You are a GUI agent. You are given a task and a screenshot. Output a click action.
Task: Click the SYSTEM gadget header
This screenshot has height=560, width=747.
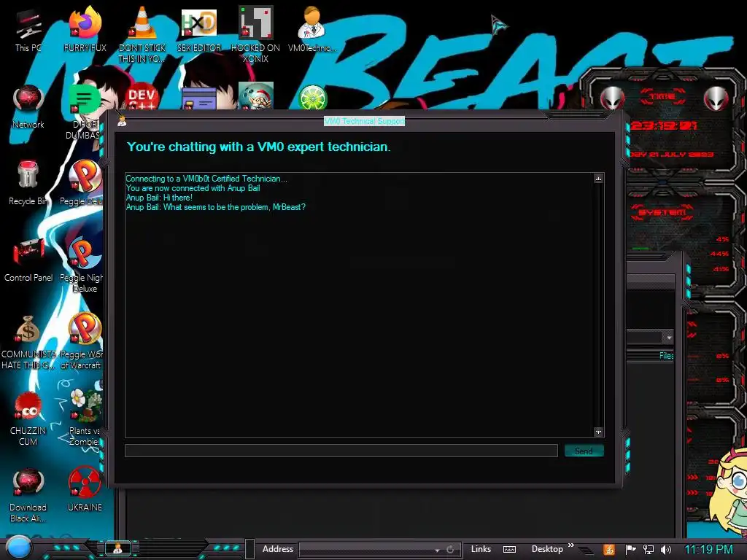coord(662,212)
